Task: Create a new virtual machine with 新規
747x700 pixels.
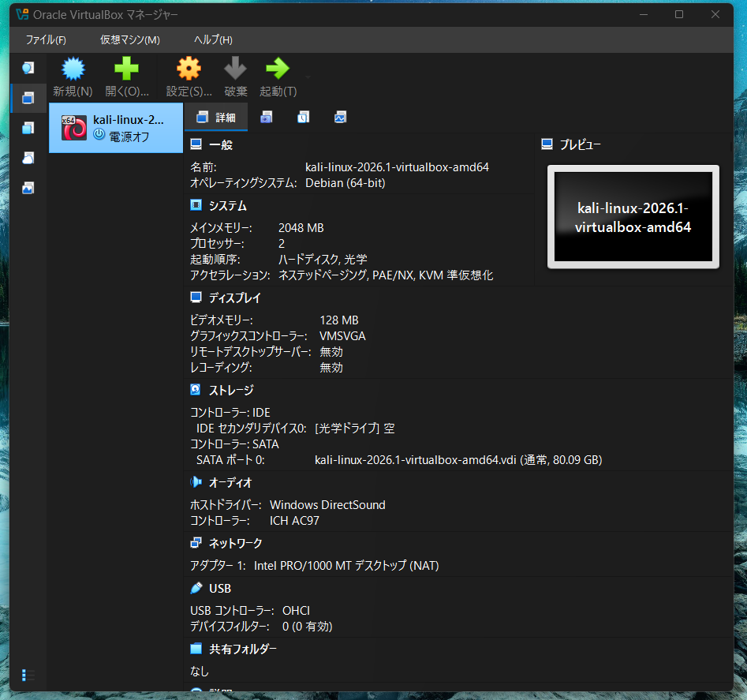Action: coord(72,75)
